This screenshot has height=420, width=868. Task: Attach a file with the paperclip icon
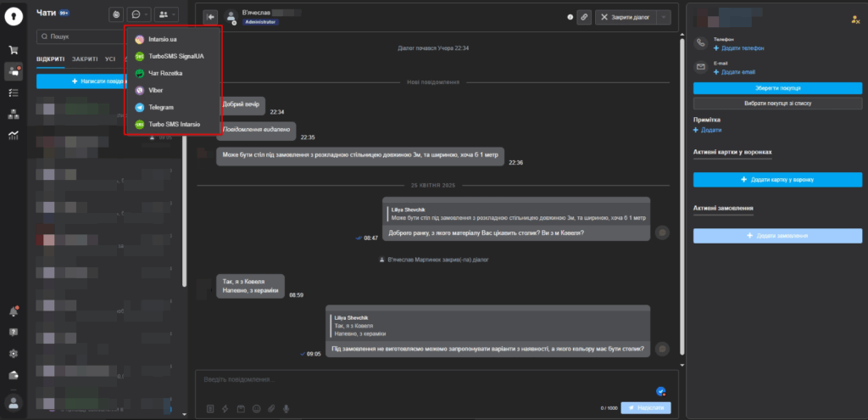[271, 408]
